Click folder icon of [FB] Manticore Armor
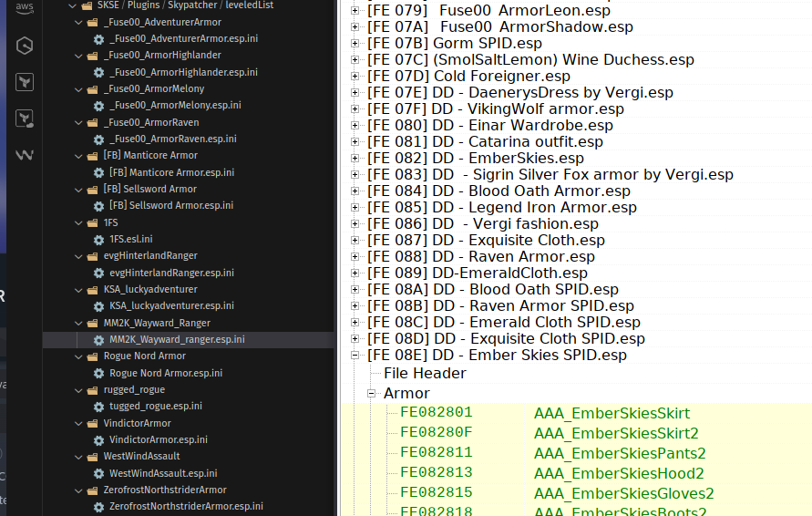Viewport: 812px width, 516px height. click(x=92, y=156)
